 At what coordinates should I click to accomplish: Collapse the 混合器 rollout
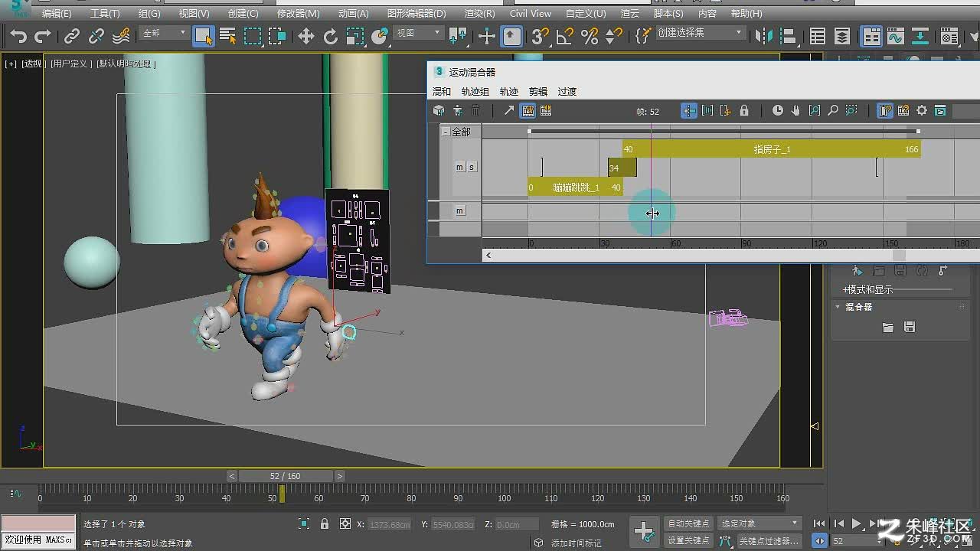[x=838, y=307]
